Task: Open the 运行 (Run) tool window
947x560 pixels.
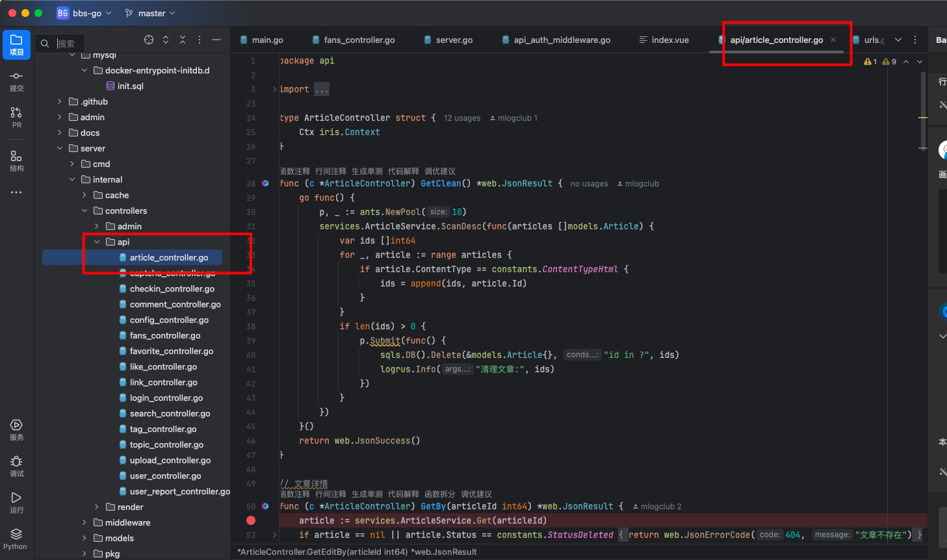Action: (x=16, y=502)
